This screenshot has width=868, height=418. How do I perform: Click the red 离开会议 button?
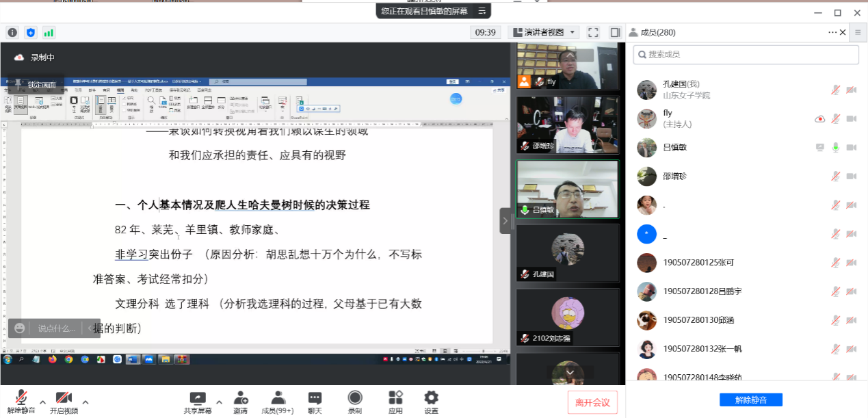tap(592, 403)
